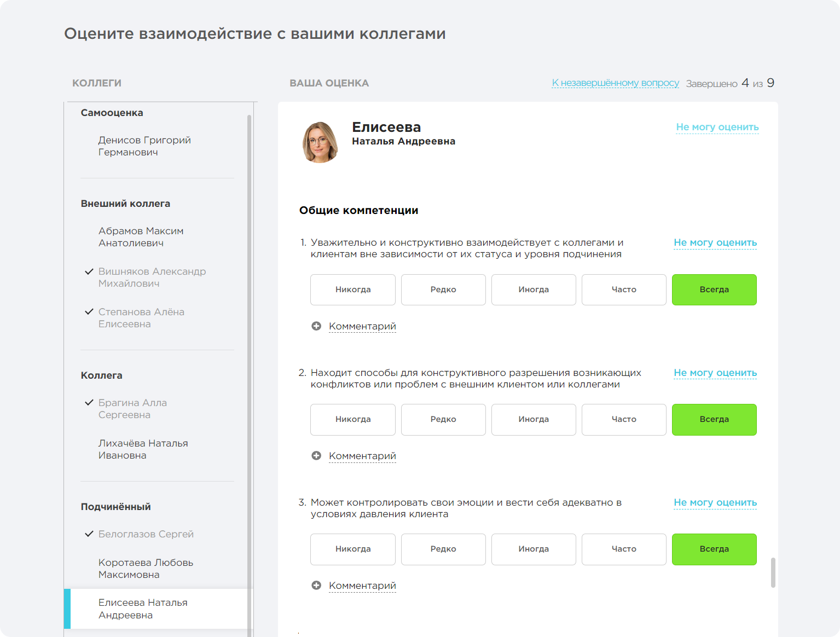Image resolution: width=840 pixels, height=637 pixels.
Task: Click Елисеева's profile photo
Action: (320, 141)
